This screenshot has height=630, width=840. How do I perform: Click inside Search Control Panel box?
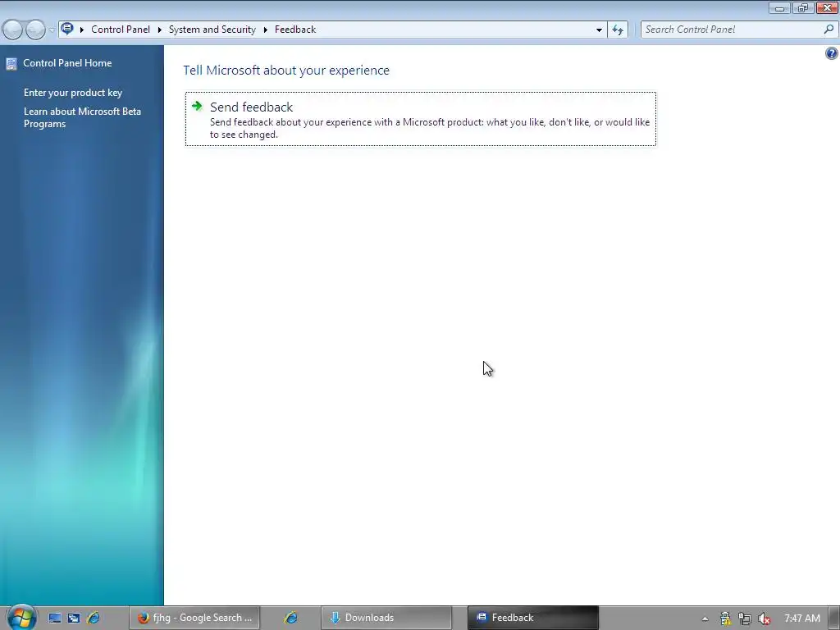pos(732,30)
